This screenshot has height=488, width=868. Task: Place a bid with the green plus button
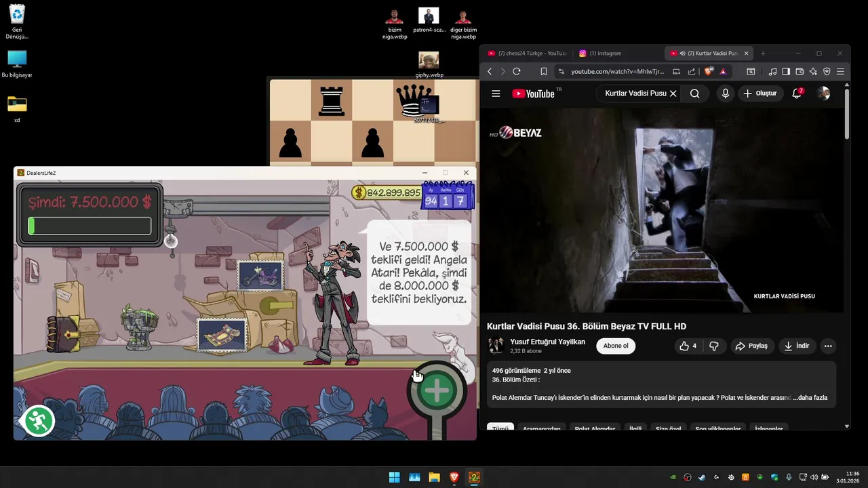437,390
